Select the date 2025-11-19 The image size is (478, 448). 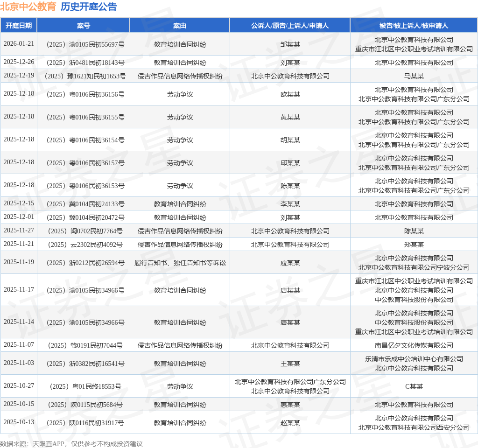point(19,262)
